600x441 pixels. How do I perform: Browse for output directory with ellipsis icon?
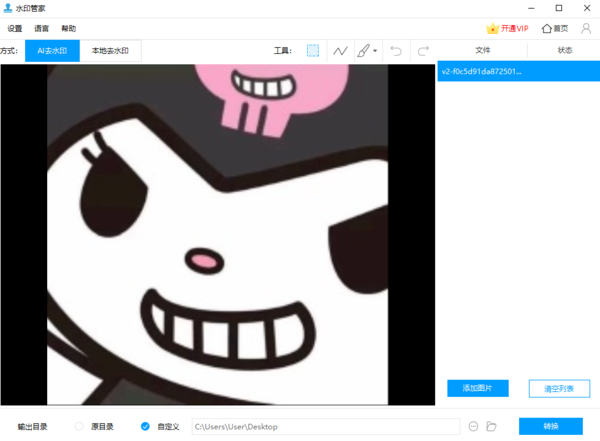pyautogui.click(x=473, y=426)
